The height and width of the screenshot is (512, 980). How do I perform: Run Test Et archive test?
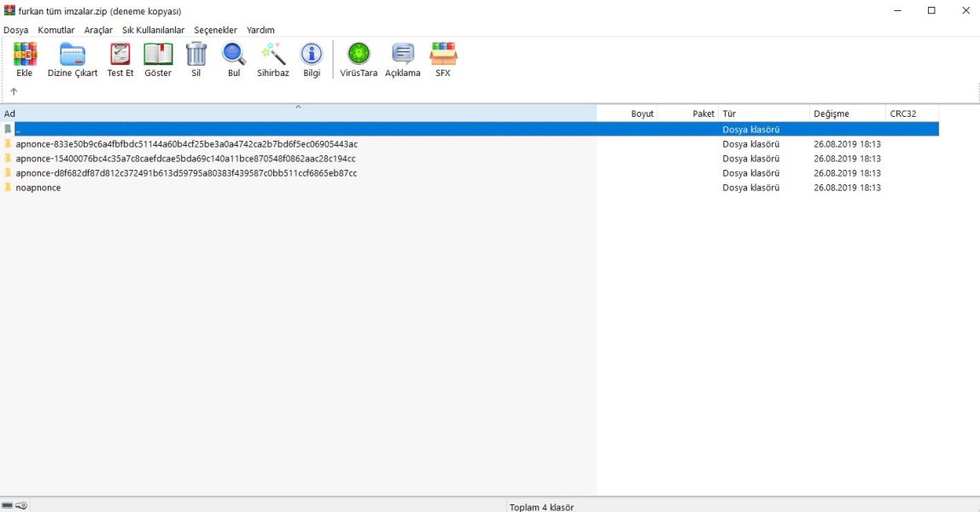pos(120,59)
